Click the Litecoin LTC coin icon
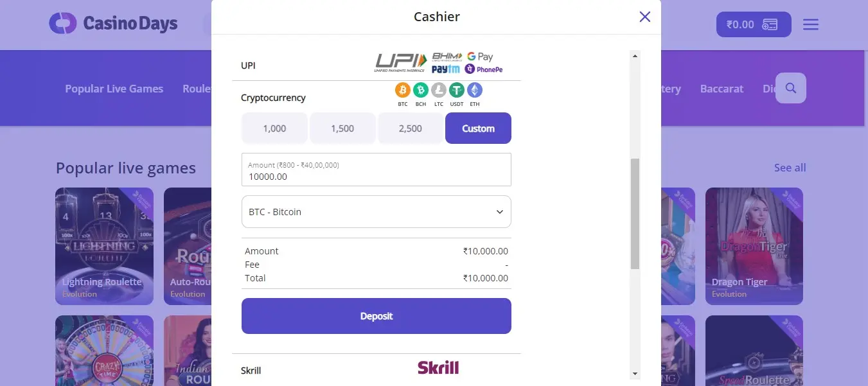This screenshot has width=868, height=386. pyautogui.click(x=439, y=90)
